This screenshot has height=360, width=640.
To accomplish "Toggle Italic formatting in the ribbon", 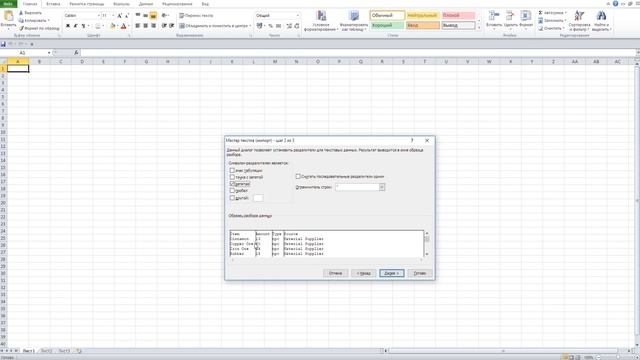I will pyautogui.click(x=76, y=26).
